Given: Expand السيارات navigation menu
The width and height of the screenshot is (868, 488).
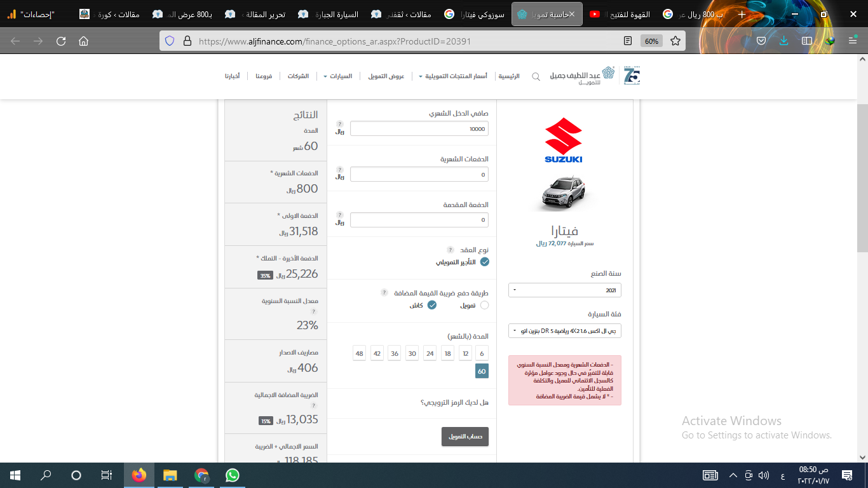Looking at the screenshot, I should 338,76.
